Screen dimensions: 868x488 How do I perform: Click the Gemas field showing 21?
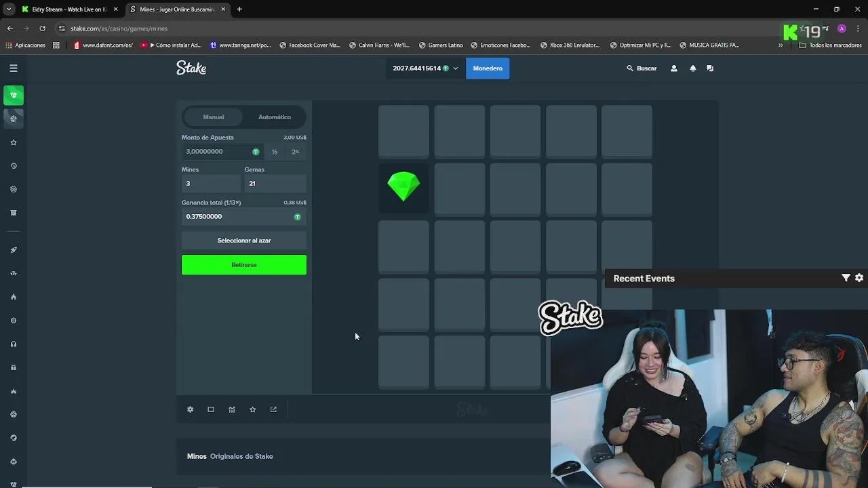pos(275,184)
